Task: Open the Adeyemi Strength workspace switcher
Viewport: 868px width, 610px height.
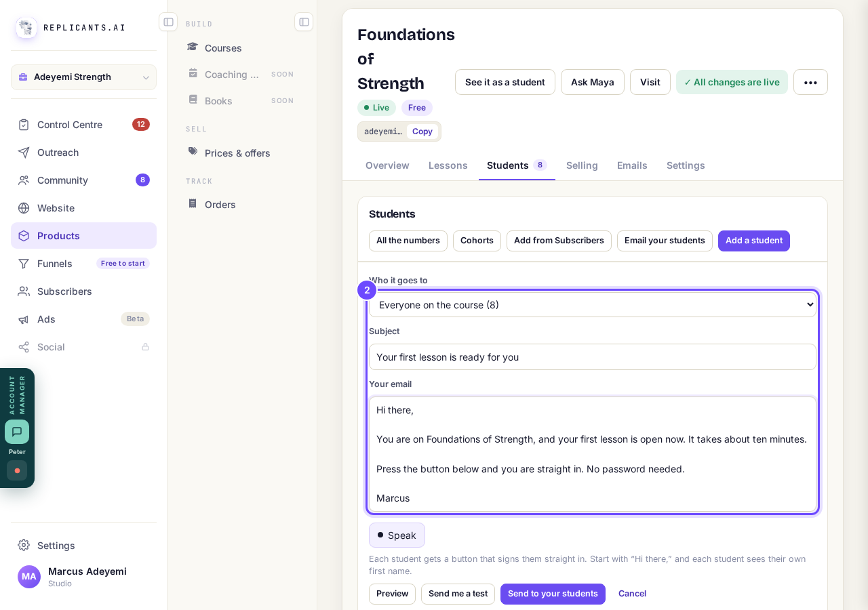Action: click(x=83, y=77)
